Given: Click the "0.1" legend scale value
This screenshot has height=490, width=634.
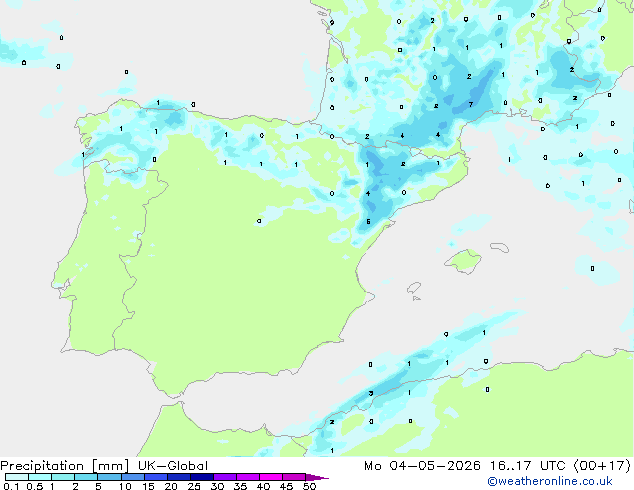Looking at the screenshot, I should (11, 486).
